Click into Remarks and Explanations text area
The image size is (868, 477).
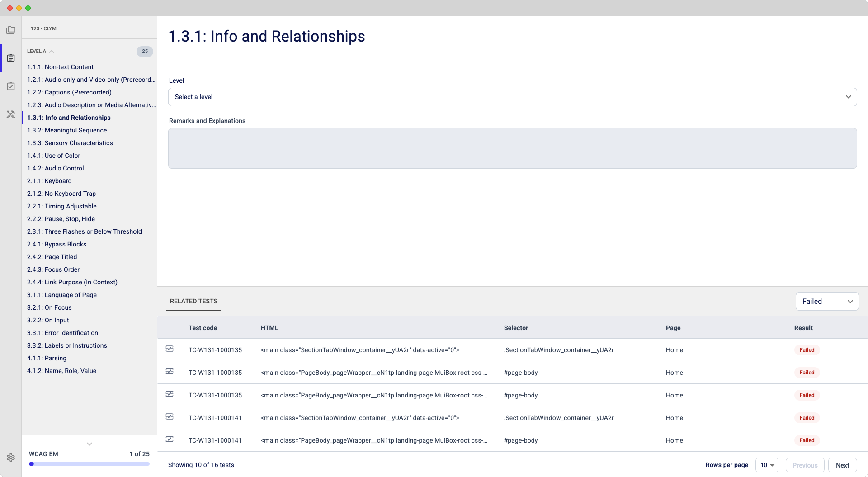tap(512, 148)
